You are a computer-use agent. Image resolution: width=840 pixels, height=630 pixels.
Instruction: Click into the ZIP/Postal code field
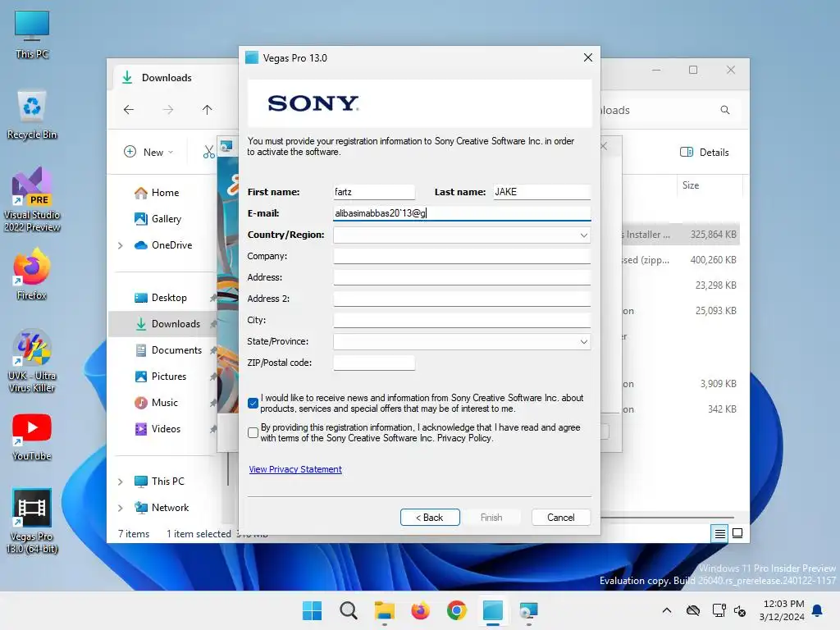(x=374, y=363)
